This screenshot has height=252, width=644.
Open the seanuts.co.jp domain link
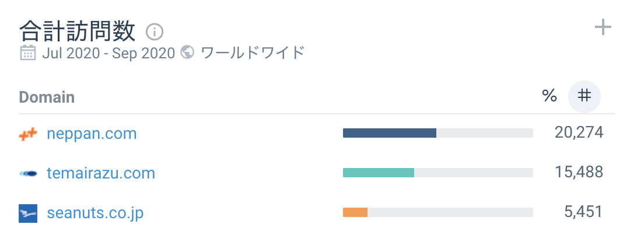[x=95, y=213]
